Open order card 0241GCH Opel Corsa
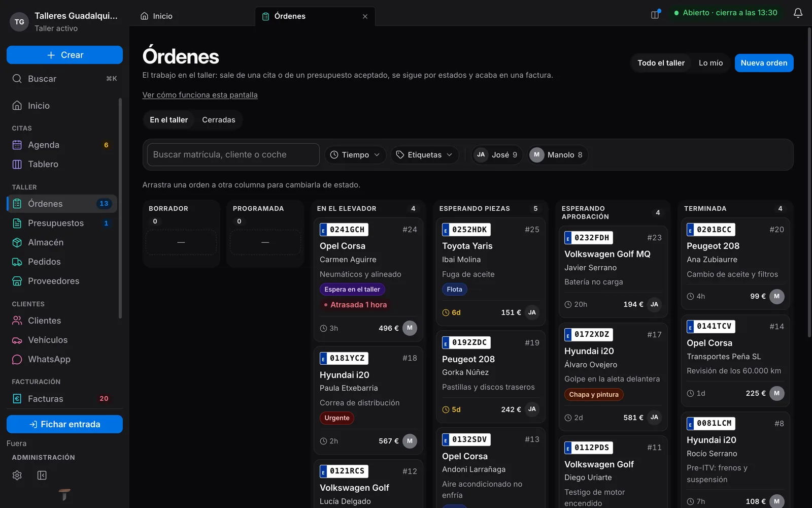The width and height of the screenshot is (812, 508). pos(368,280)
